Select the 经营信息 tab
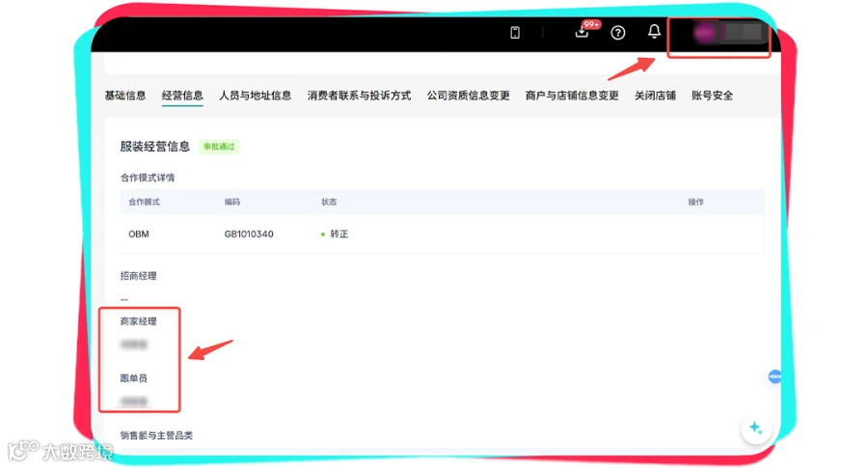Screen dimensions: 868x468 coord(182,96)
